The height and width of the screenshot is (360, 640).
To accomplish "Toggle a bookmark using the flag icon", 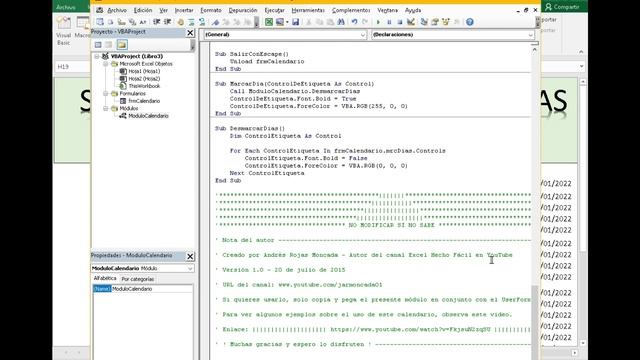I will click(x=216, y=22).
